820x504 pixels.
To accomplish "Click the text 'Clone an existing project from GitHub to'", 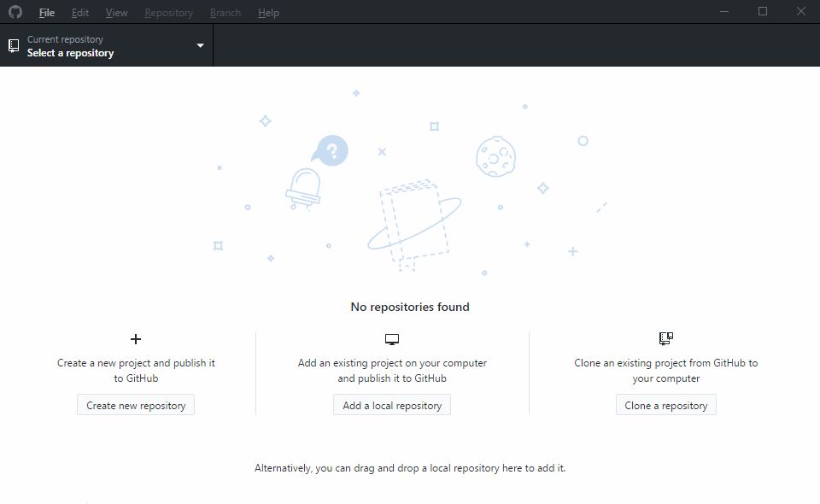I will click(665, 363).
